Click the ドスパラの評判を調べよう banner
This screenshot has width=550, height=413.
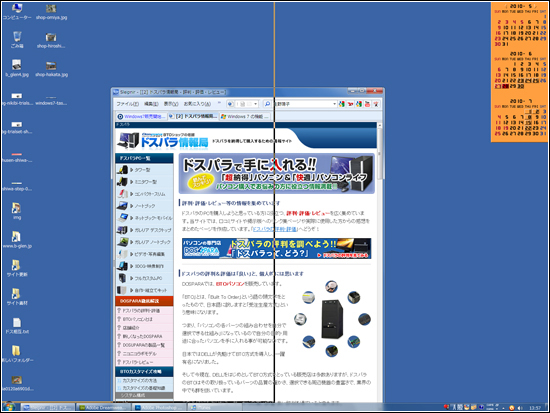[276, 248]
